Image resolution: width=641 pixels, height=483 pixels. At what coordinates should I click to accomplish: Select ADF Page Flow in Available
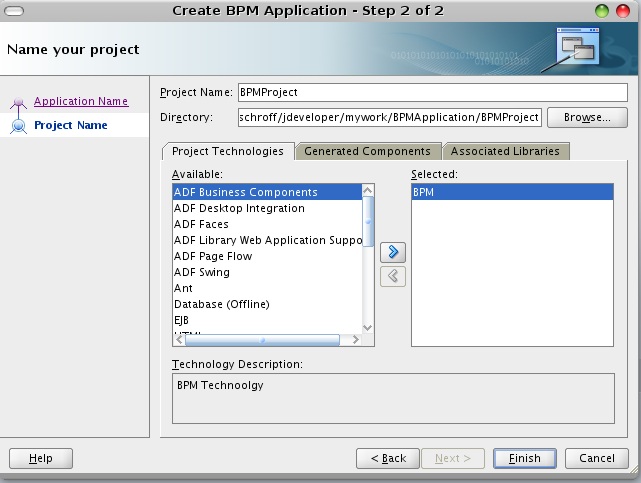267,256
